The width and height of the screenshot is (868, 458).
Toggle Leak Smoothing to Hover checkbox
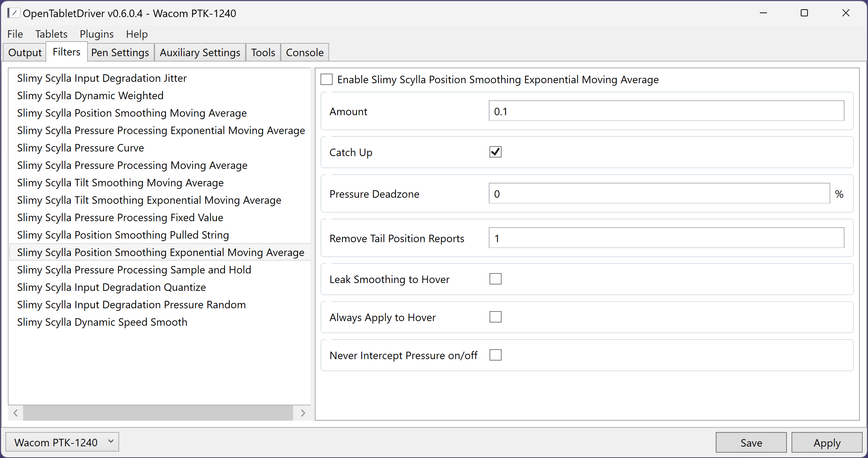coord(495,279)
